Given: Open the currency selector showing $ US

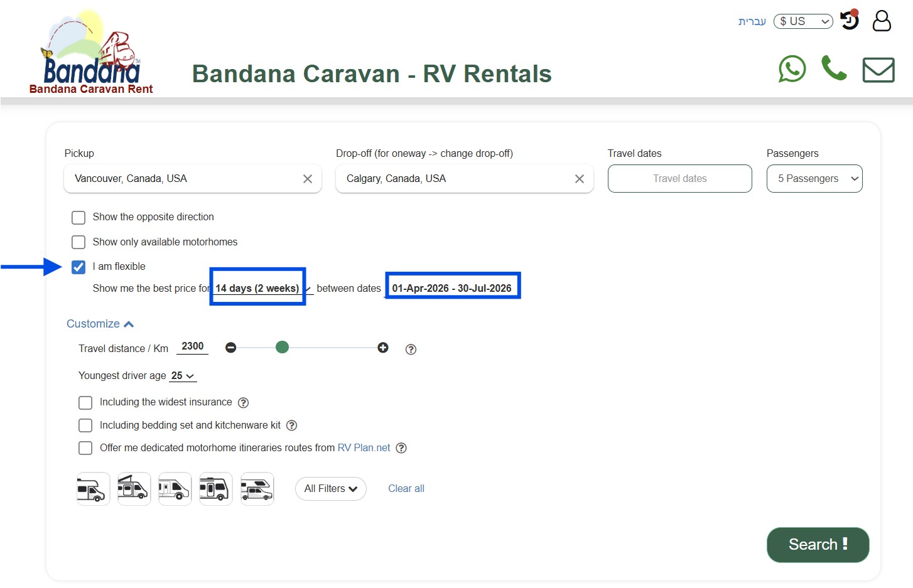Looking at the screenshot, I should (x=803, y=21).
